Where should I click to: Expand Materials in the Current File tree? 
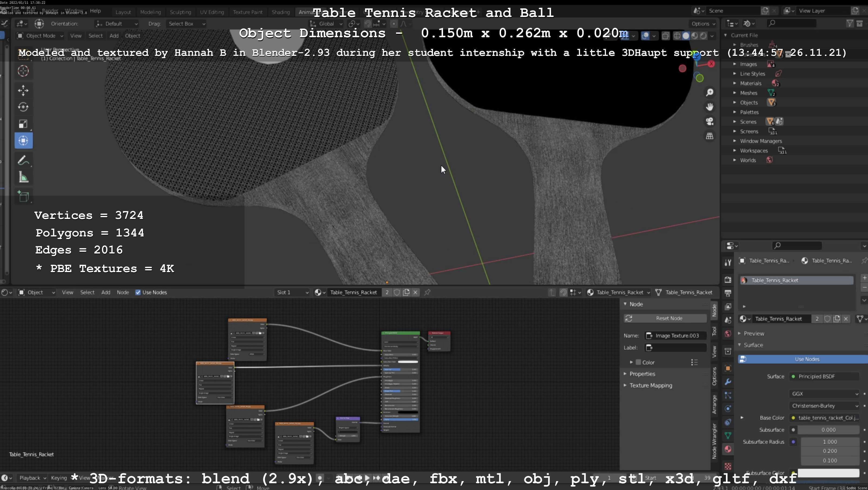pos(735,83)
